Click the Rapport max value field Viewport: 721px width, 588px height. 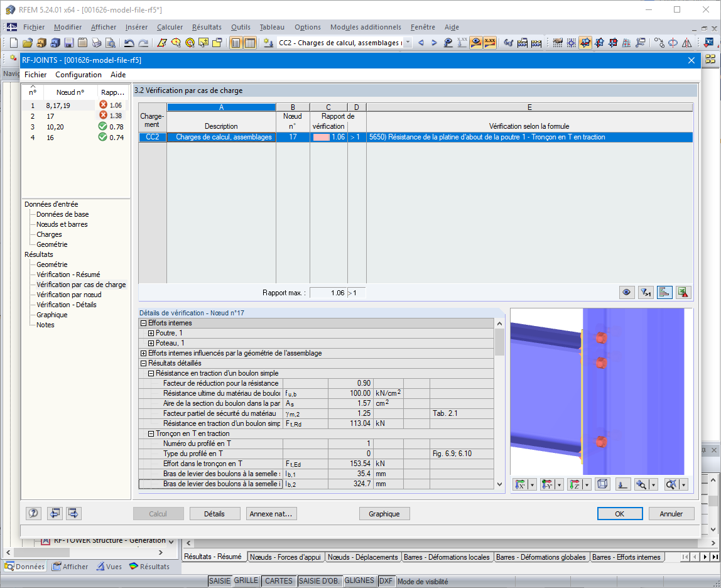point(328,293)
